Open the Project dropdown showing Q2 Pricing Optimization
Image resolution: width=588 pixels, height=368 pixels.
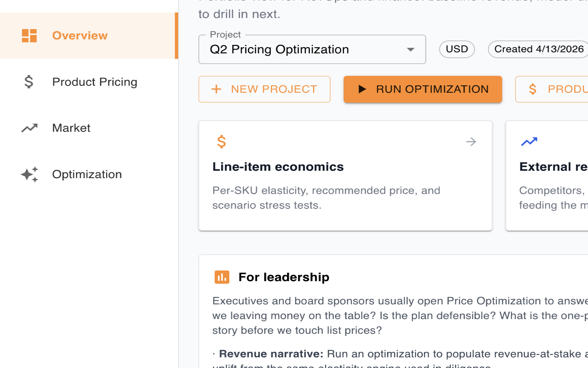pyautogui.click(x=312, y=49)
